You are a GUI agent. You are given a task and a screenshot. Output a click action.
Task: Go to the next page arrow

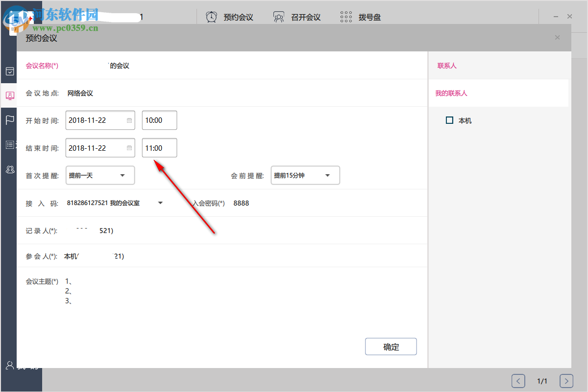click(x=566, y=381)
